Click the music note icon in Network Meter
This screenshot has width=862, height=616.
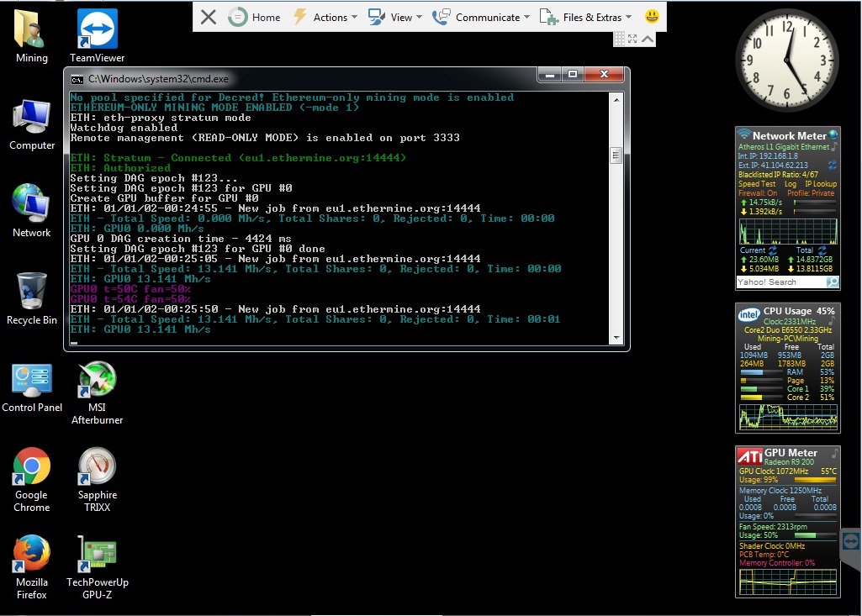(x=834, y=147)
